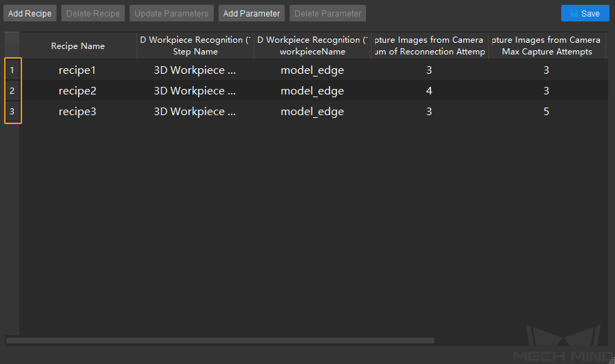Select recipe2's Step Name cell

point(195,91)
